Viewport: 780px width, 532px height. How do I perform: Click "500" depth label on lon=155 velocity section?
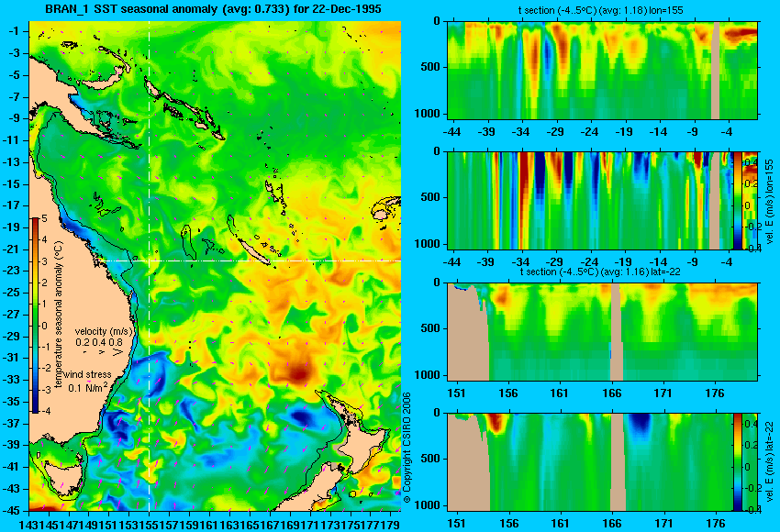point(430,197)
